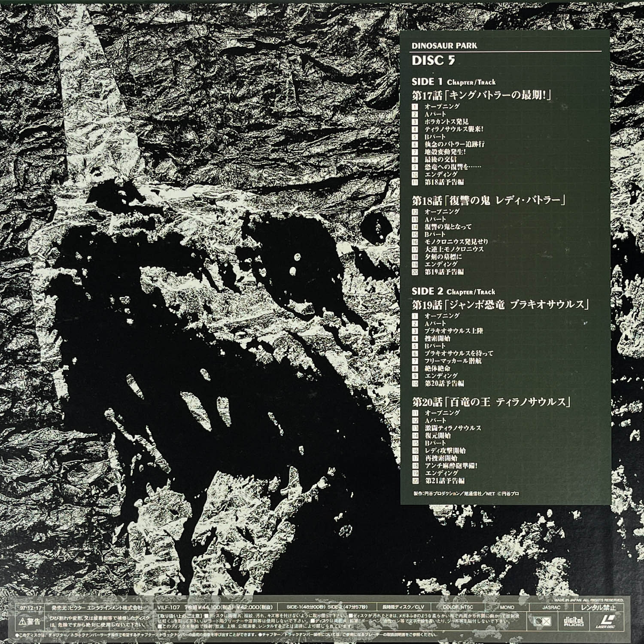Click chapter 第21話予告編
The width and height of the screenshot is (644, 644).
(x=444, y=480)
